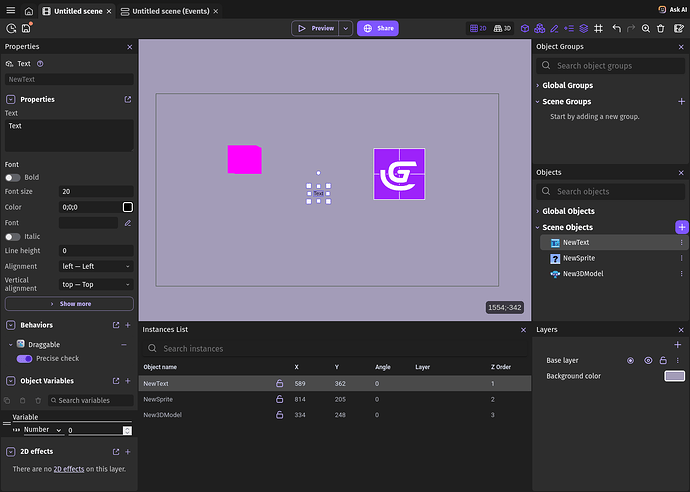
Task: Disable the Precise check toggle
Action: pyautogui.click(x=25, y=358)
